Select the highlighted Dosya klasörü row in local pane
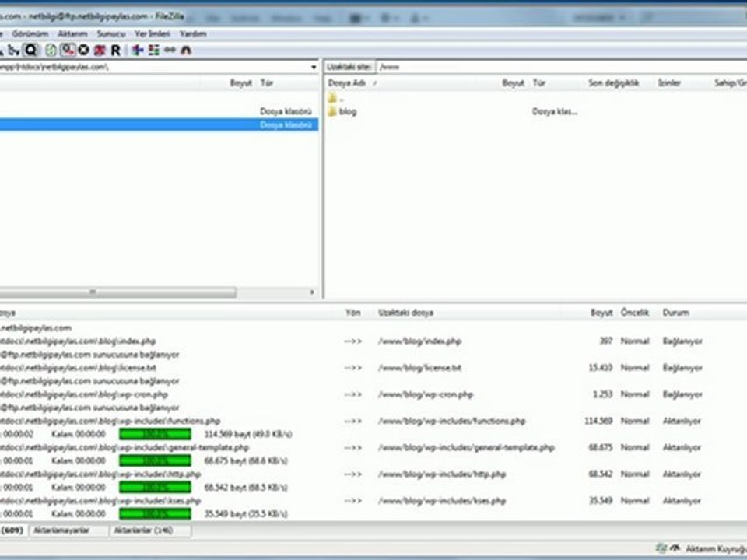 159,124
